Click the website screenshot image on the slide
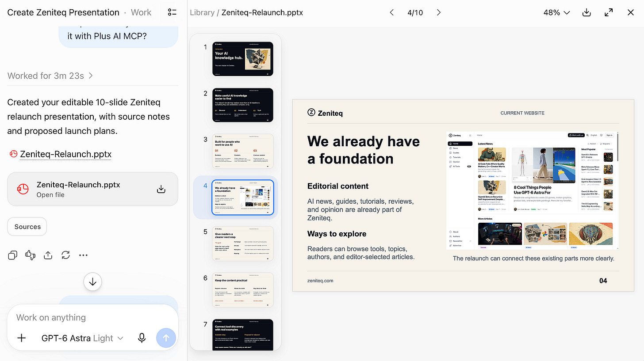 533,190
